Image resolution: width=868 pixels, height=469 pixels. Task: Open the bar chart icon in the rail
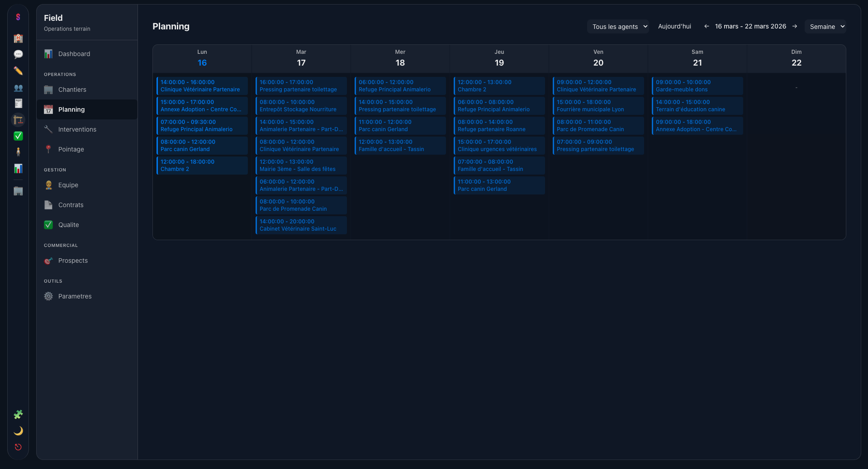coord(18,169)
